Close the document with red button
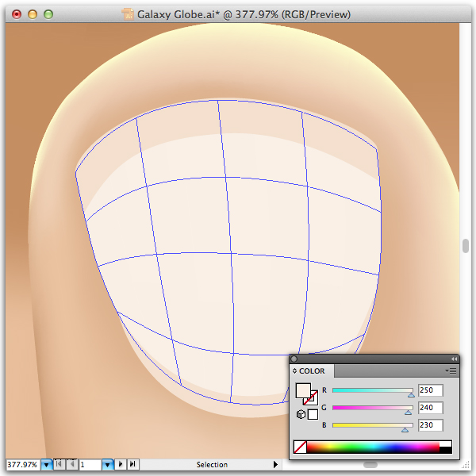Screen dimensions: 476x476 tap(17, 14)
